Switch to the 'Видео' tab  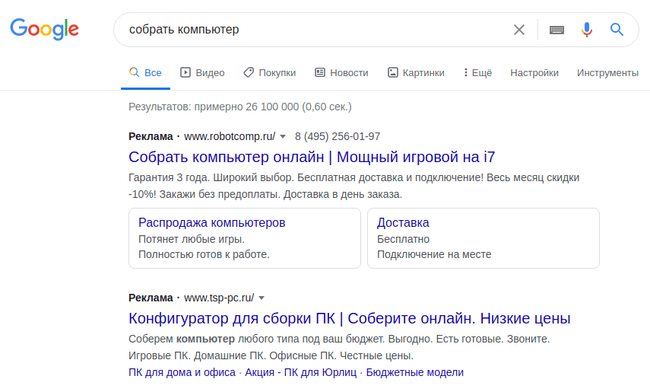202,73
